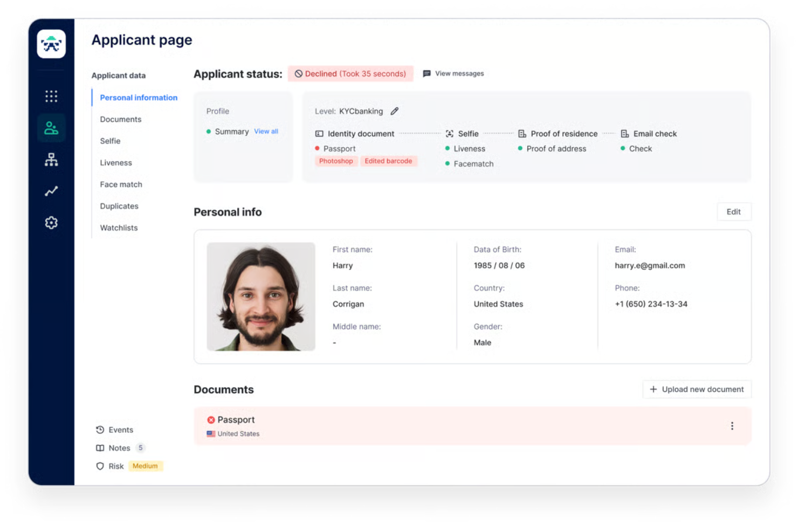Open the three-dot menu on the Passport document
The width and height of the screenshot is (798, 532).
pos(732,426)
